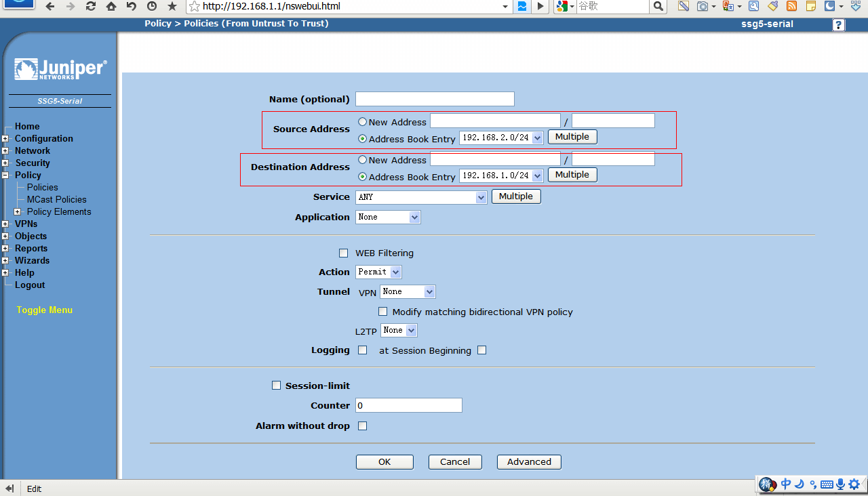Click the microphone icon in IME bar
The width and height of the screenshot is (868, 496).
(840, 484)
